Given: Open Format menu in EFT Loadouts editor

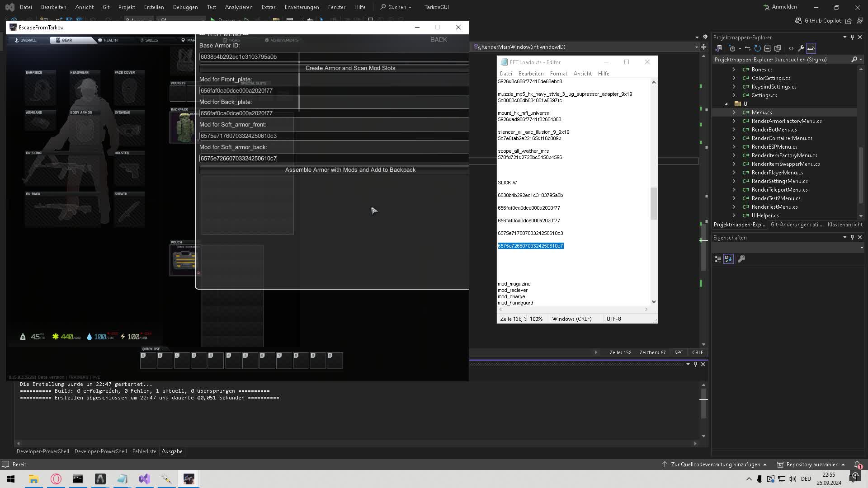Looking at the screenshot, I should pyautogui.click(x=558, y=74).
